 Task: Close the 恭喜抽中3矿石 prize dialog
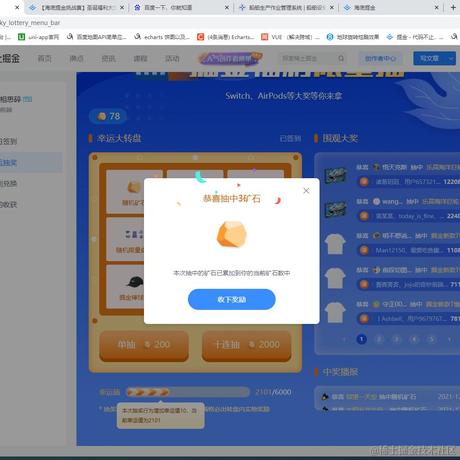point(306,191)
